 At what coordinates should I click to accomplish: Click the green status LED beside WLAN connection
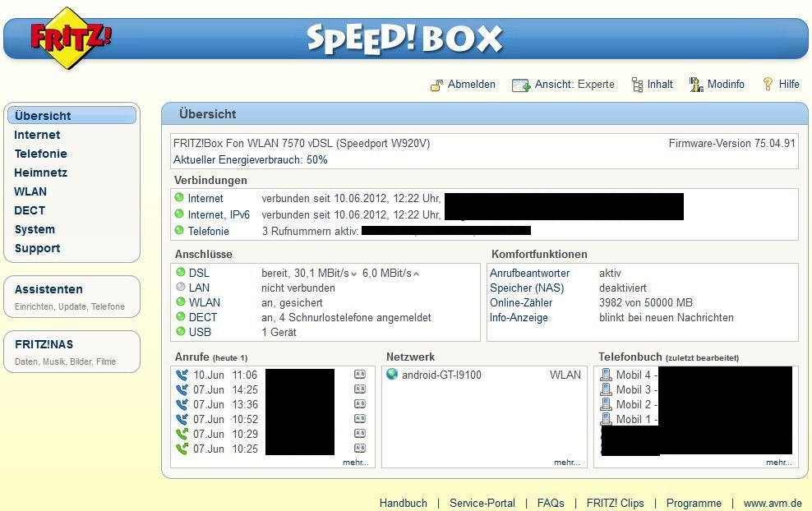[x=180, y=302]
